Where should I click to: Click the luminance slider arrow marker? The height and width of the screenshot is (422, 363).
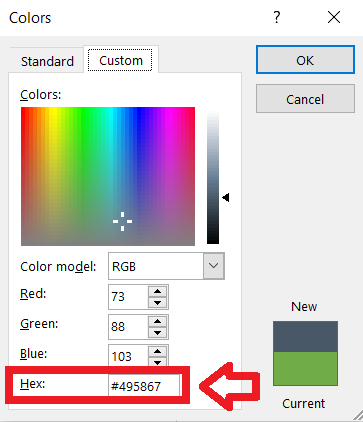226,197
